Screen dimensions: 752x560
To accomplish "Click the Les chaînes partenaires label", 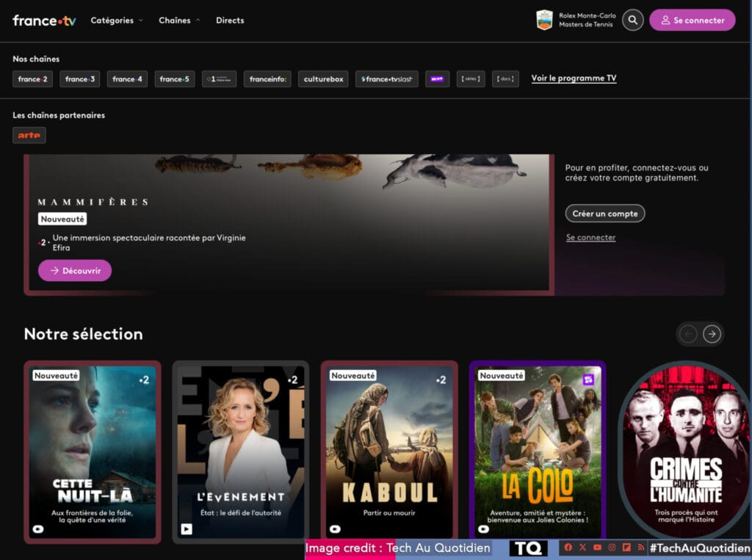I will point(59,115).
